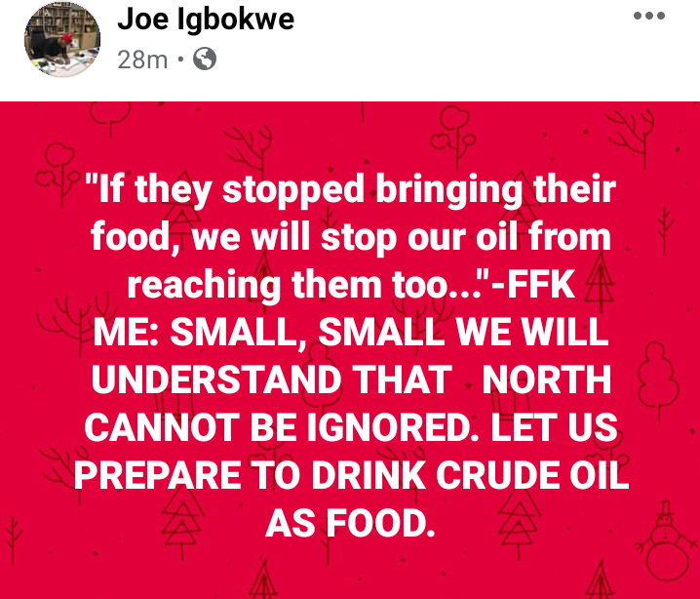700x599 pixels.
Task: Click the 'CANNOT BE IGNORED. LET US' line
Action: tap(351, 427)
